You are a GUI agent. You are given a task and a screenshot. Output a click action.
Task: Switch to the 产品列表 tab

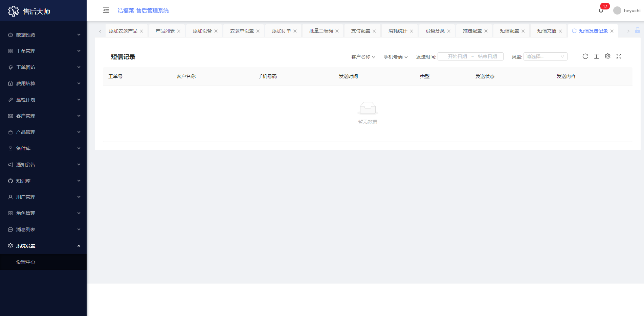point(165,31)
